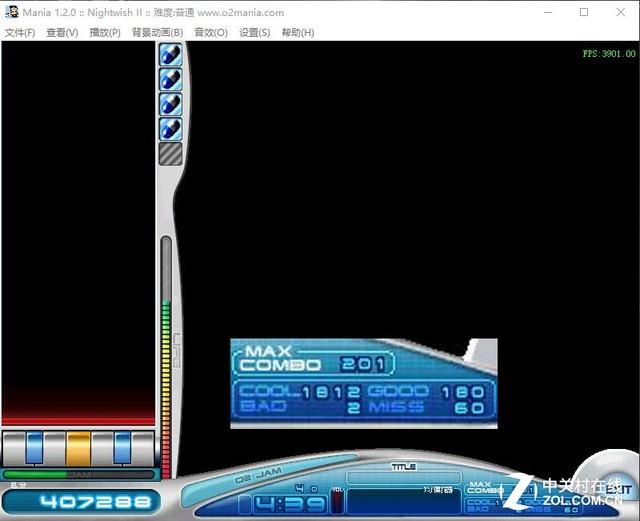Click the orange center key lane
This screenshot has height=521, width=640.
coord(78,449)
